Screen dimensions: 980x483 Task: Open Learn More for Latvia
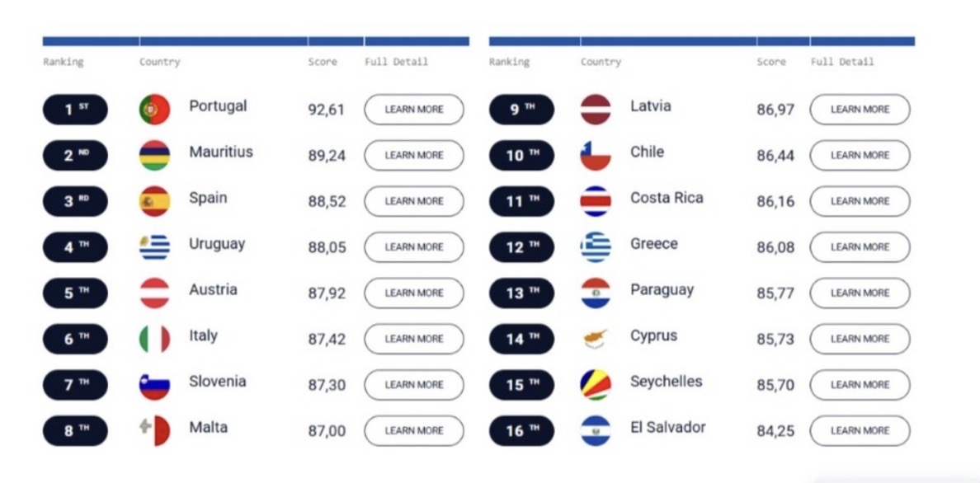(860, 110)
